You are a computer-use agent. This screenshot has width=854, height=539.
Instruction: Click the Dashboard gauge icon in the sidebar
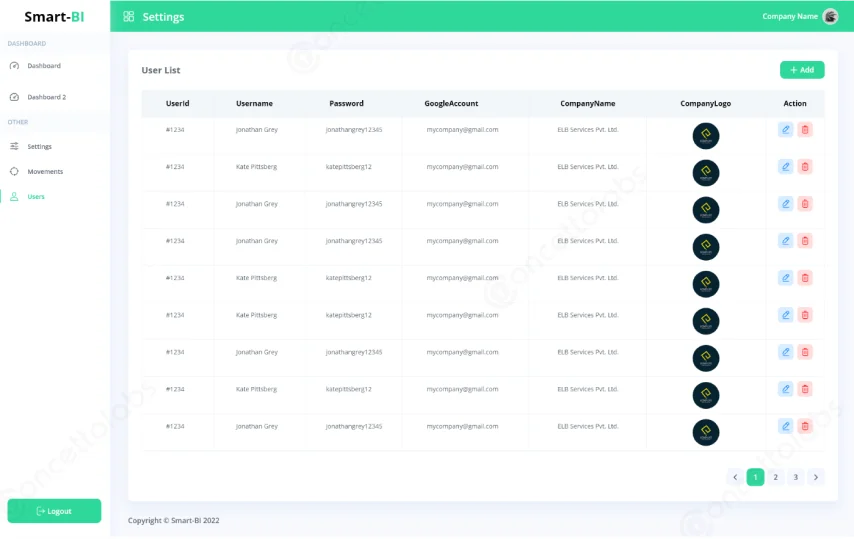coord(14,66)
